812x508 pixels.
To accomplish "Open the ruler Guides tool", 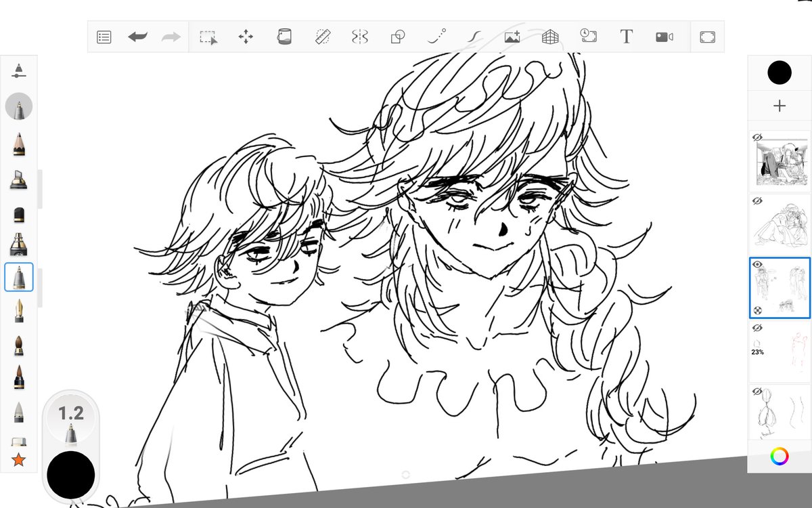I will 323,37.
